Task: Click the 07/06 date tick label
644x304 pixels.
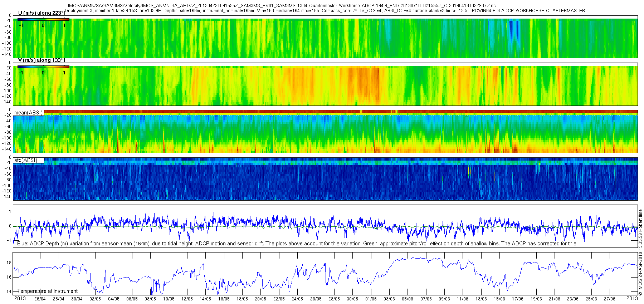Action: (x=426, y=299)
